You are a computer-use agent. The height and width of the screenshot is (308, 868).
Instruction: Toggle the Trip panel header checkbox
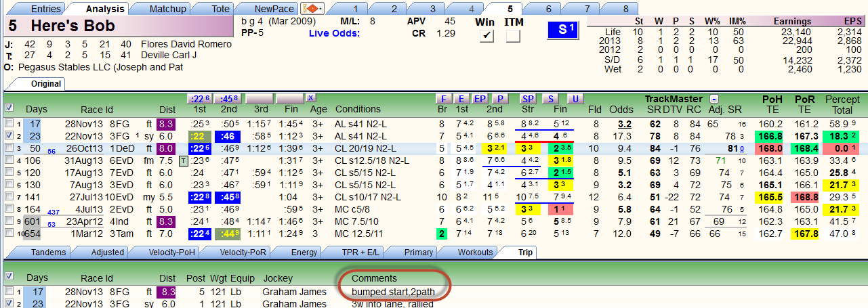point(8,277)
